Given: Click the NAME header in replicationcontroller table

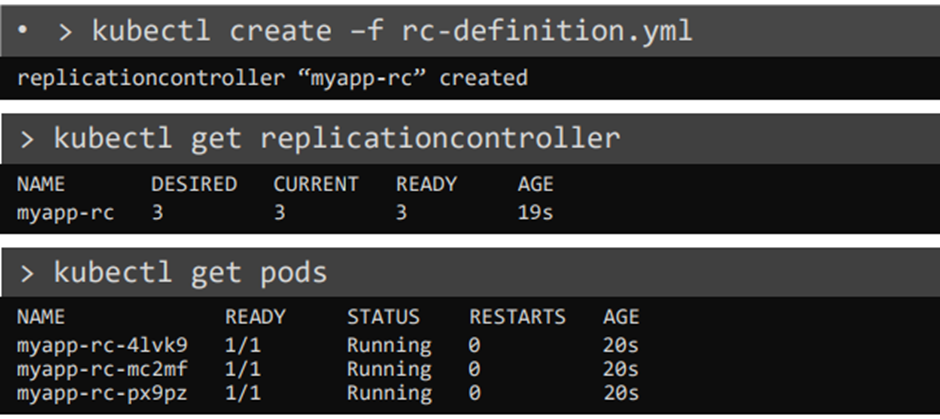Looking at the screenshot, I should coord(41,184).
